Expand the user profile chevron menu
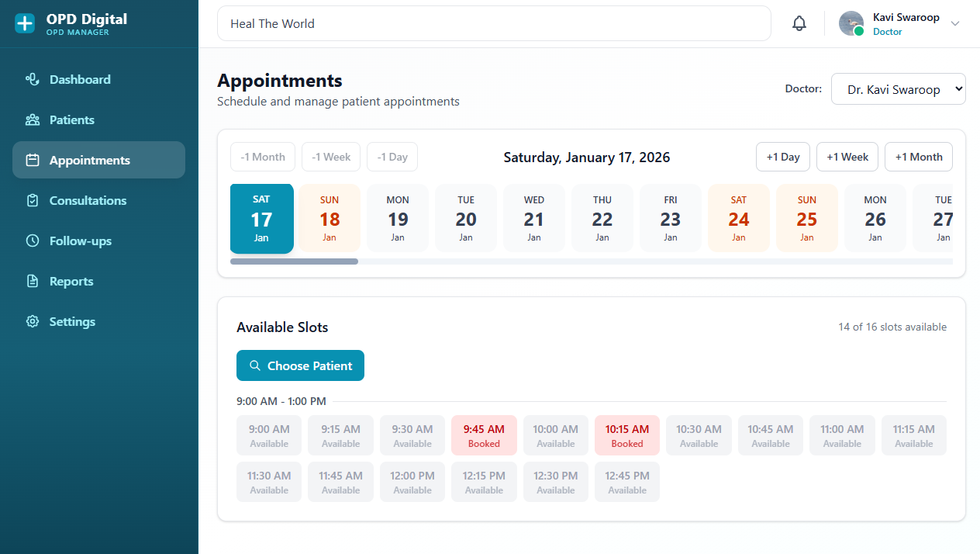980x554 pixels. (955, 23)
